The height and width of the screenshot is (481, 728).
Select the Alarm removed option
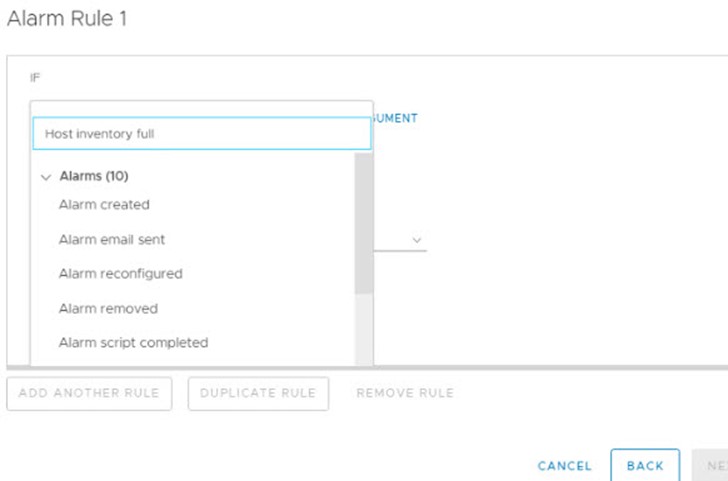(108, 309)
